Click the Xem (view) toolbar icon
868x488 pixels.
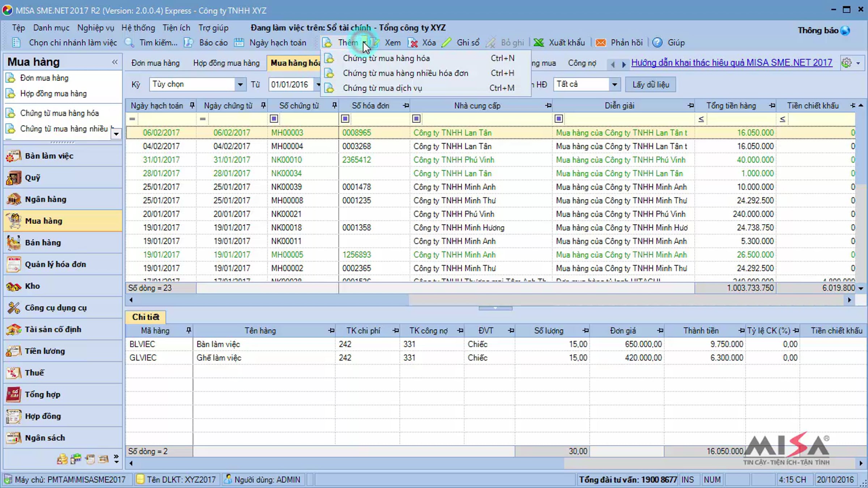375,43
